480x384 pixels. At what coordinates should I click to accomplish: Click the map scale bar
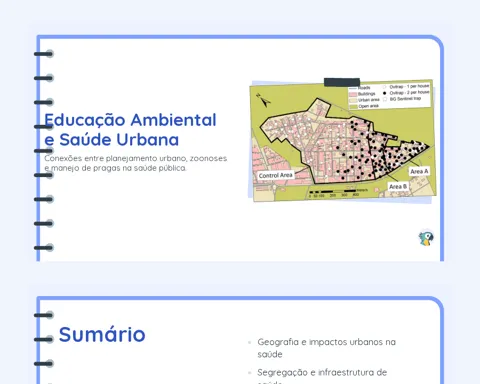[x=337, y=193]
